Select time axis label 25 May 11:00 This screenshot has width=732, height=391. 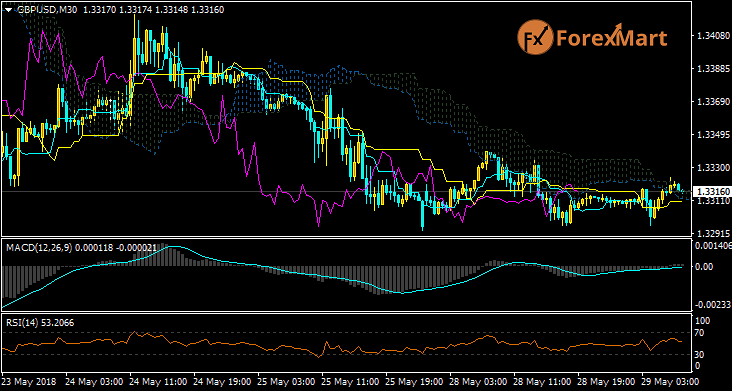[350, 381]
